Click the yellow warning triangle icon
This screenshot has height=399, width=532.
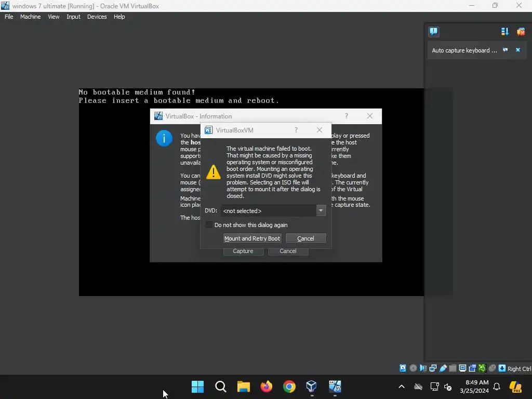tap(214, 172)
